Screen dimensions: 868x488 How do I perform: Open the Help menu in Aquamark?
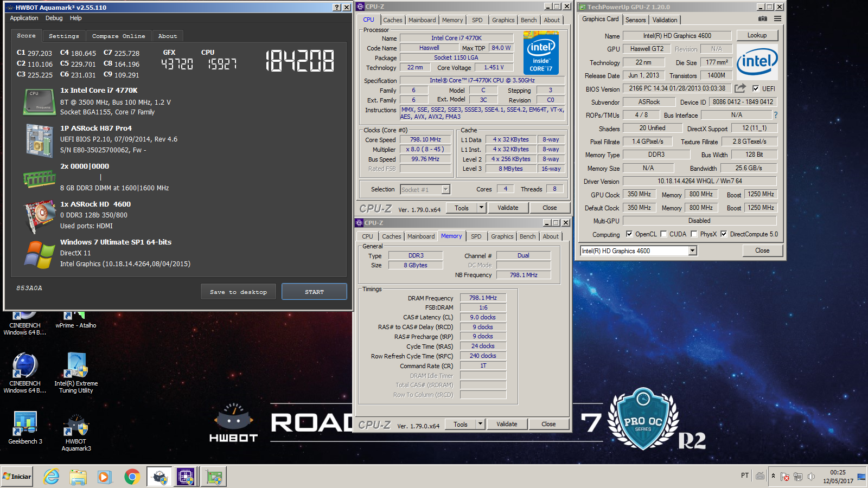pyautogui.click(x=75, y=18)
